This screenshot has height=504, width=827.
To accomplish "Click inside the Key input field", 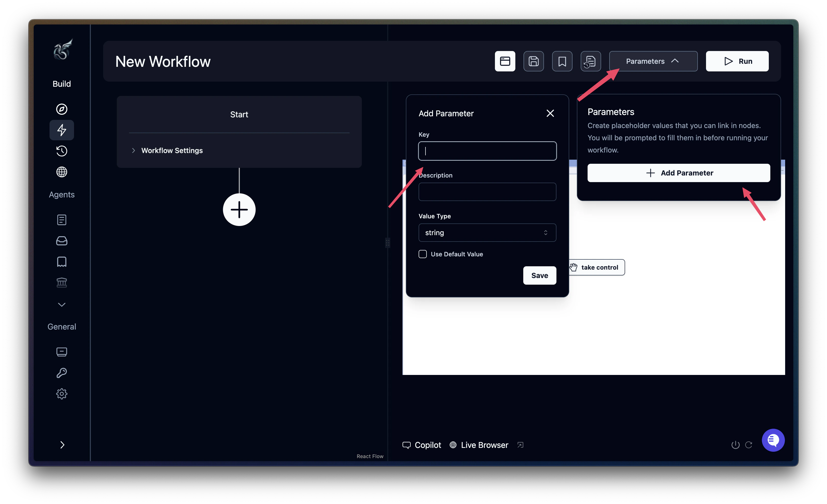I will pos(487,151).
